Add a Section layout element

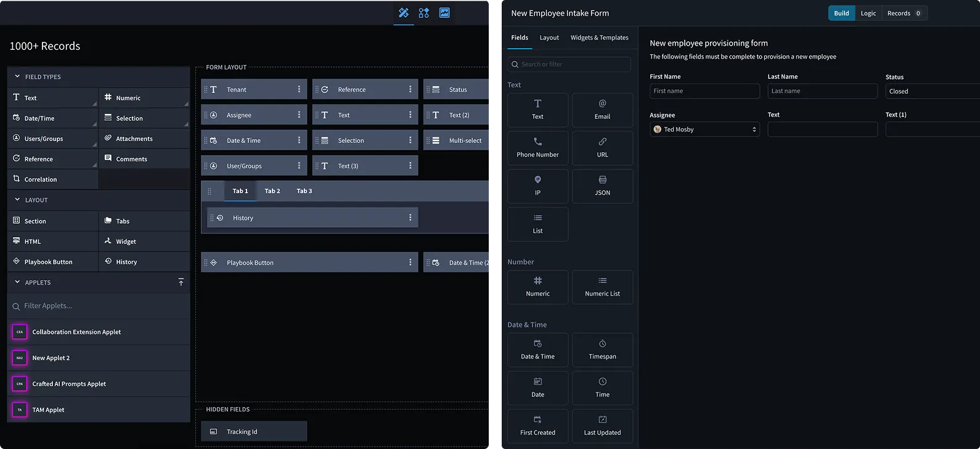[x=53, y=220]
